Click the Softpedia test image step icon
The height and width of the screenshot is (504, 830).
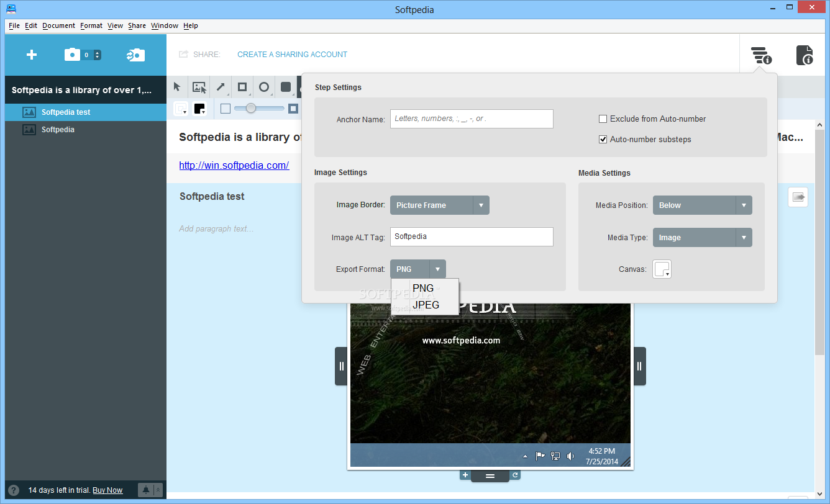tap(29, 112)
